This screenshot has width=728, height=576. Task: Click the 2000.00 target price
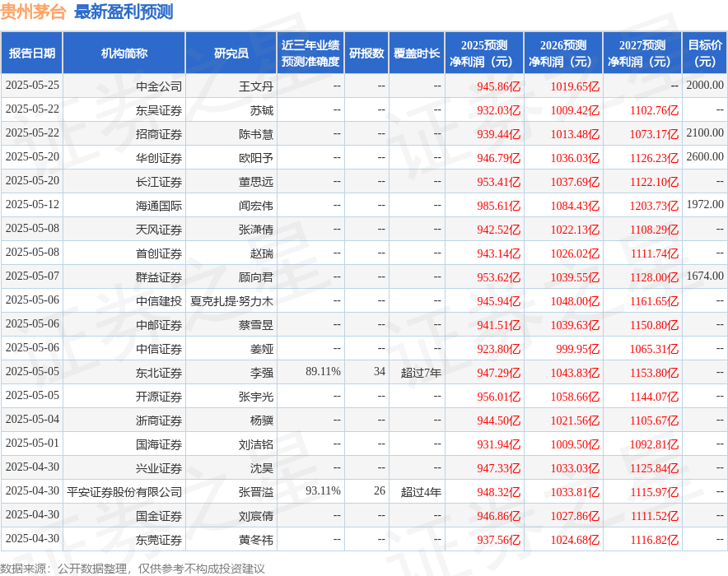point(705,85)
